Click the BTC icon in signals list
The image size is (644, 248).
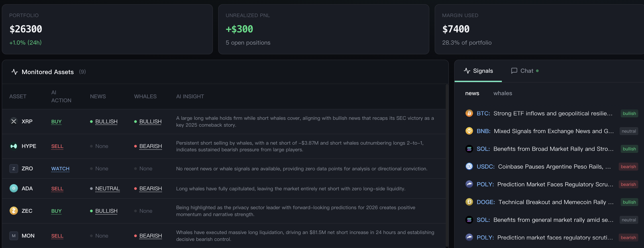pyautogui.click(x=469, y=113)
